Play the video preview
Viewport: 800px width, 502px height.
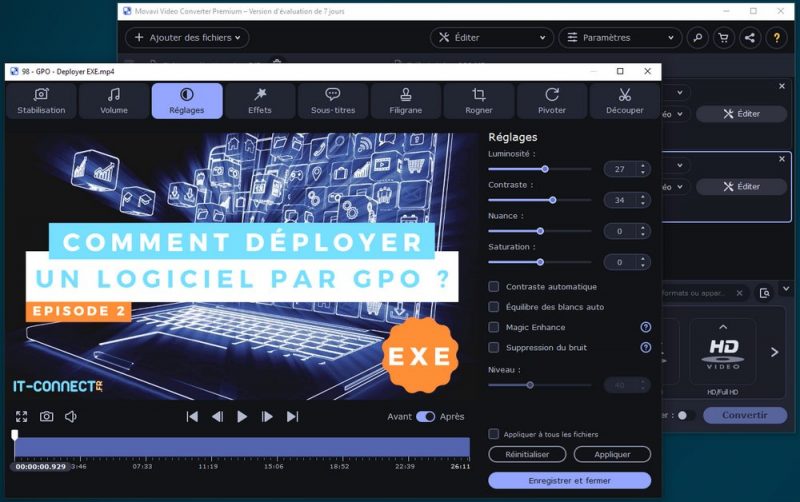tap(242, 416)
